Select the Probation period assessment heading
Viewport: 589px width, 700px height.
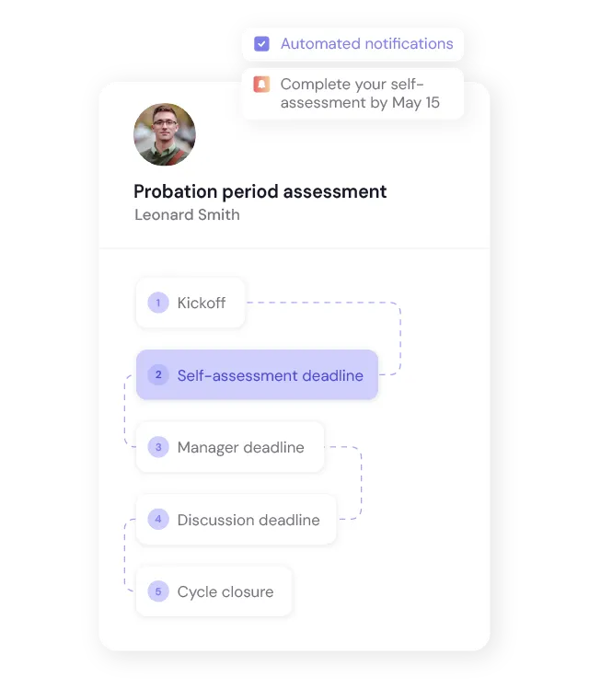[260, 191]
